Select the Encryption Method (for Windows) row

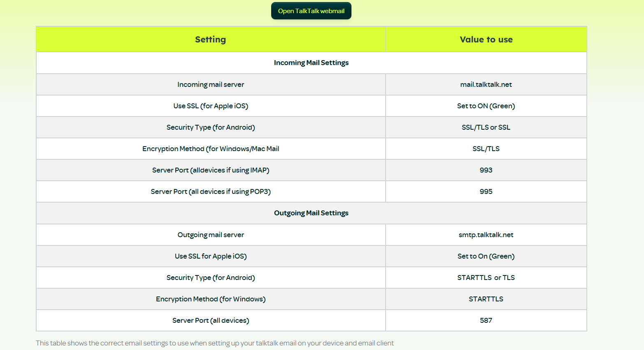click(210, 299)
